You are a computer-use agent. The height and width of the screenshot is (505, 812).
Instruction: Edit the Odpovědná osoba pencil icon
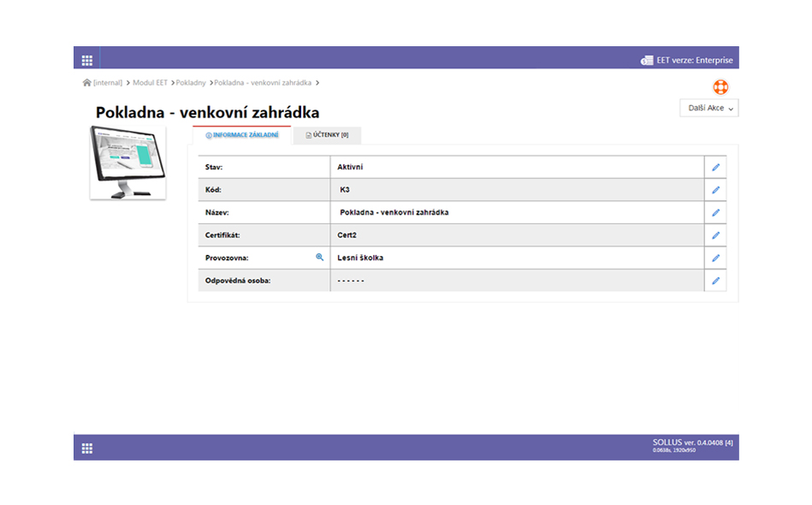pyautogui.click(x=715, y=281)
